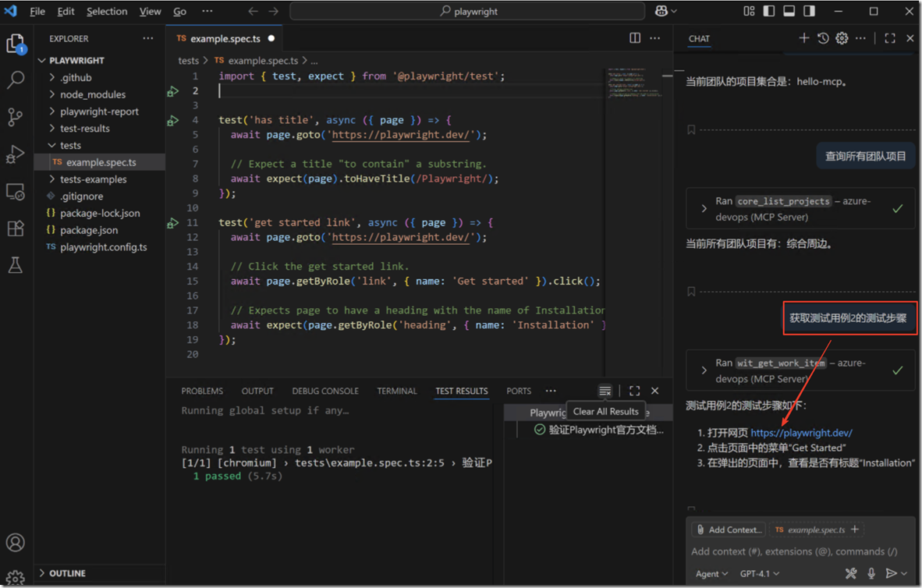Image resolution: width=922 pixels, height=588 pixels.
Task: Open the Source Control view
Action: point(16,117)
